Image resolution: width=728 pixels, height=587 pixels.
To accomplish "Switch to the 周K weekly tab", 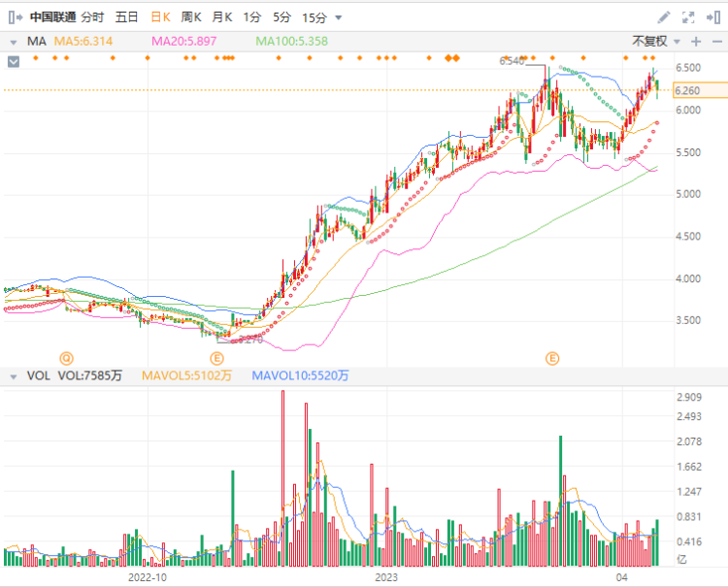I will click(x=191, y=17).
